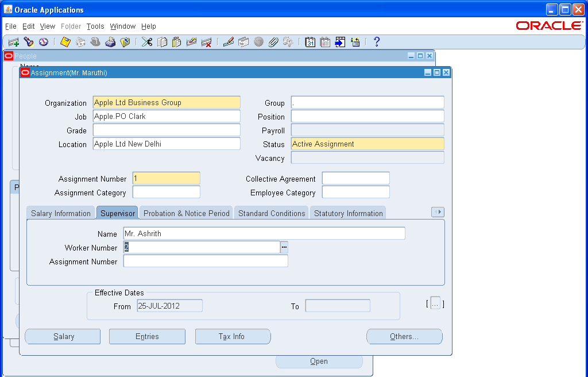Select the Find flashlight toolbar icon
Image resolution: width=588 pixels, height=377 pixels.
click(x=28, y=41)
